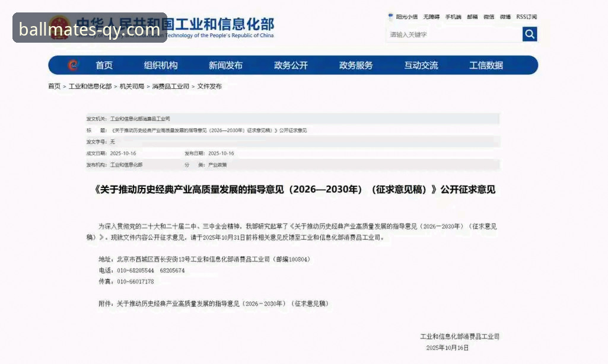Click the search magnifier button
This screenshot has height=364, width=608.
[529, 34]
